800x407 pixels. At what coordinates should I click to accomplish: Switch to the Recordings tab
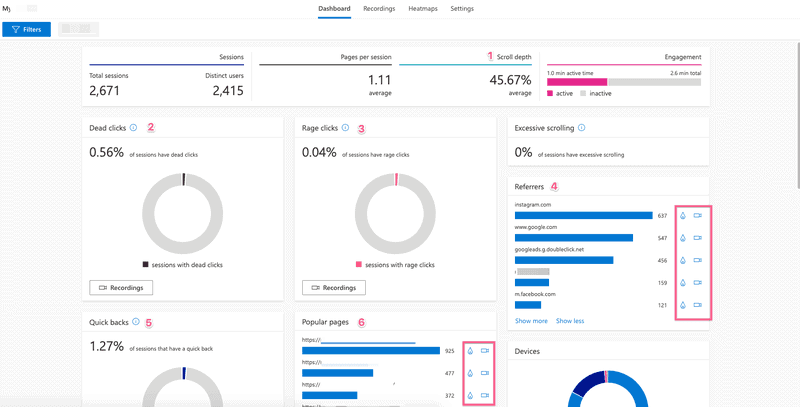pos(378,9)
